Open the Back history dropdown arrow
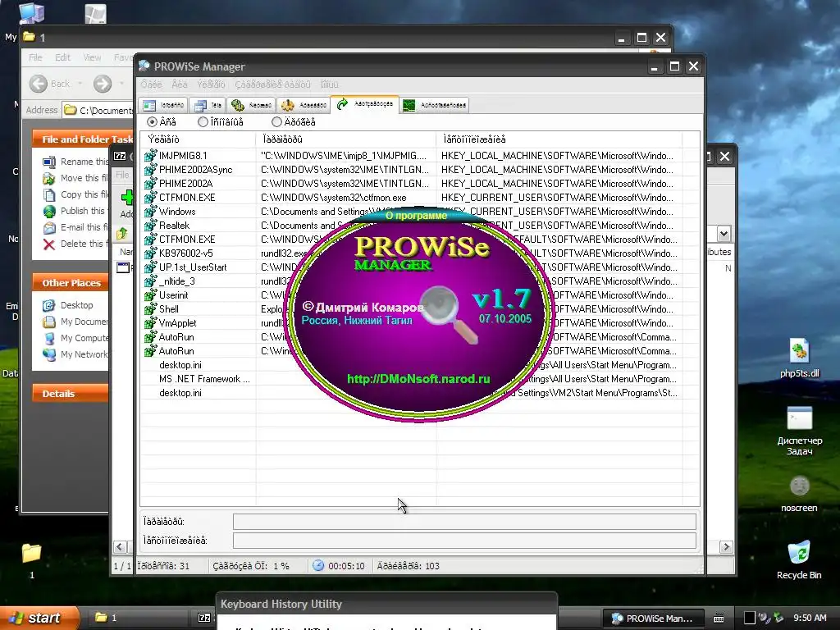Screen dimensions: 840x630 [80, 84]
